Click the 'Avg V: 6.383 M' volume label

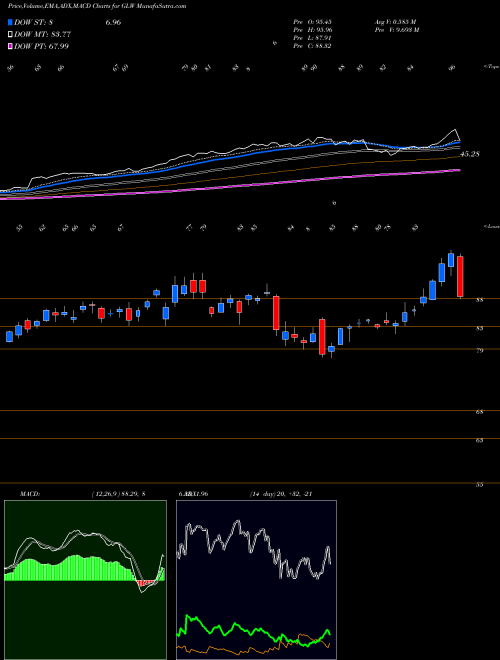point(395,22)
